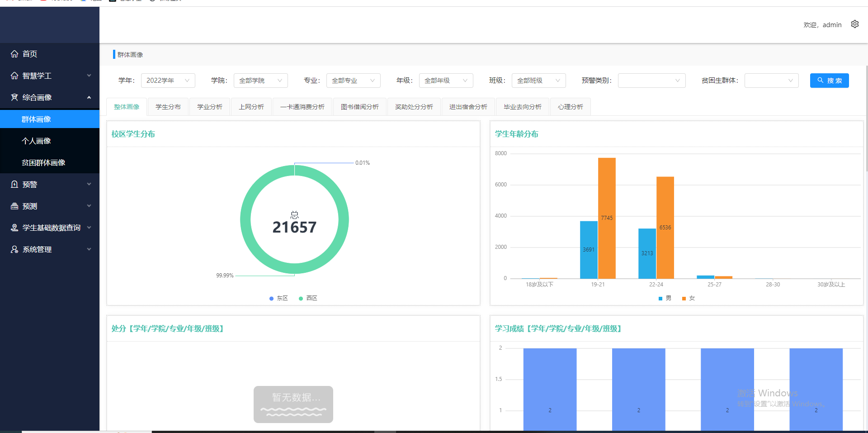This screenshot has width=868, height=433.
Task: Open the settings gear next to admin
Action: pyautogui.click(x=854, y=24)
